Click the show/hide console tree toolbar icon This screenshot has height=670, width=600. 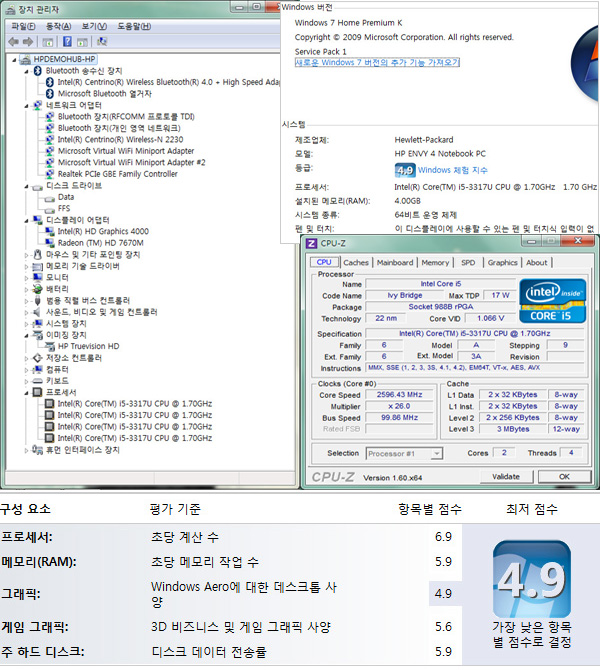click(48, 41)
